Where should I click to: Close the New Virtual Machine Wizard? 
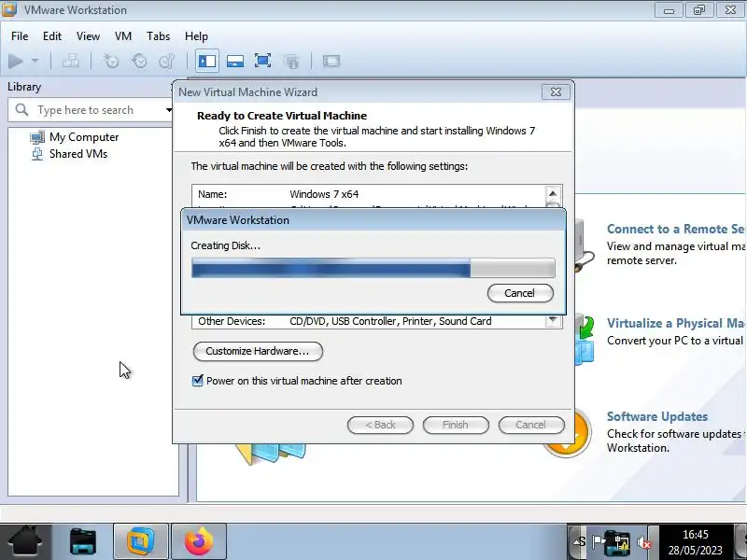[556, 91]
